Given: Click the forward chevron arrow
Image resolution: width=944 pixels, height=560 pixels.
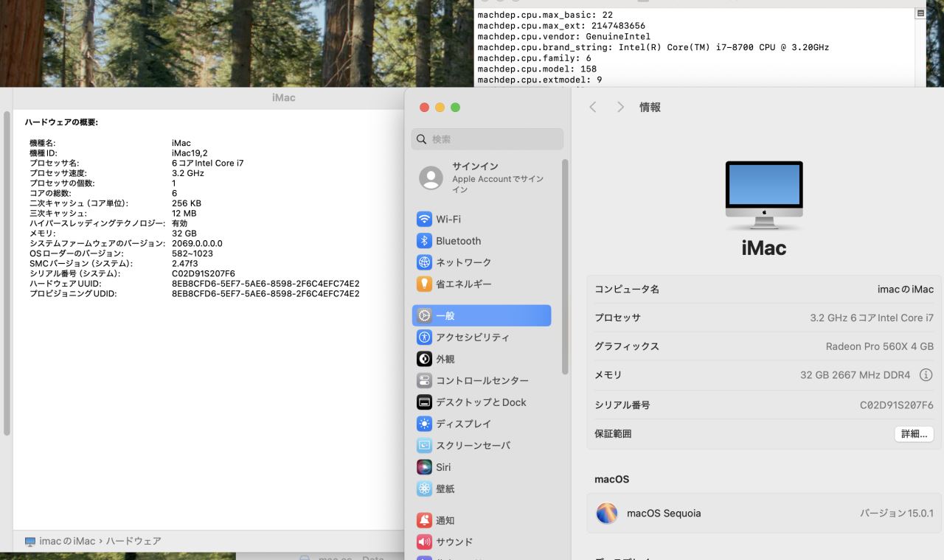Looking at the screenshot, I should point(620,108).
